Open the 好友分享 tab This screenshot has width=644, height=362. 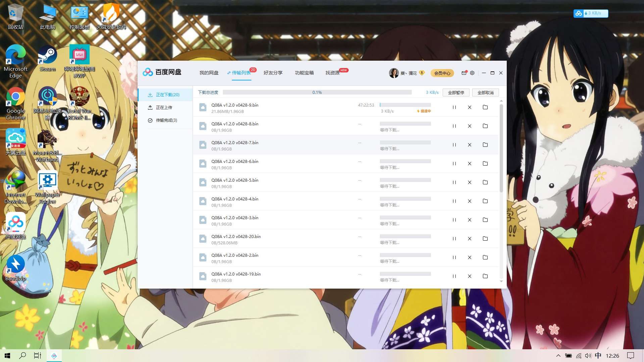tap(273, 73)
